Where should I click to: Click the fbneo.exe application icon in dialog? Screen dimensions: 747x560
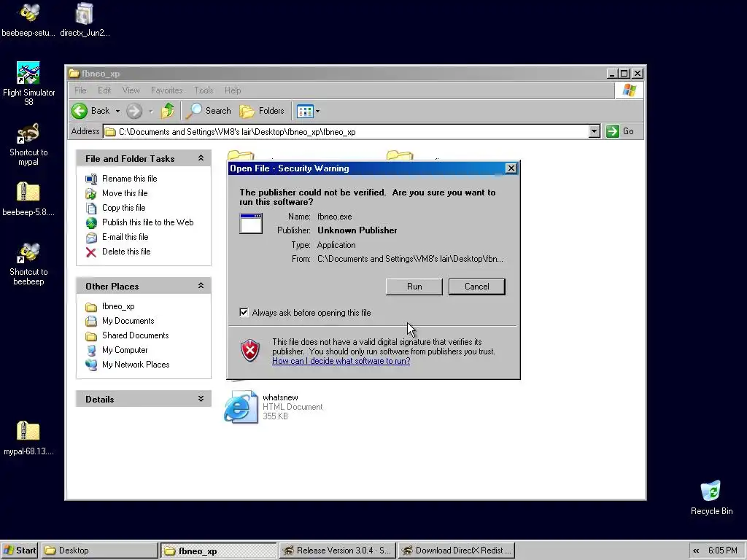click(x=251, y=223)
